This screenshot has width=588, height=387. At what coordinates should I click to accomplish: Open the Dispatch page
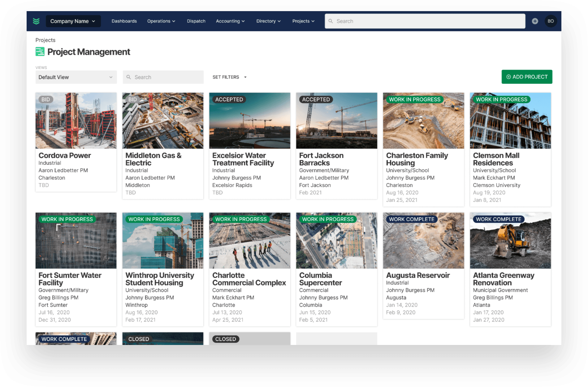pyautogui.click(x=196, y=21)
